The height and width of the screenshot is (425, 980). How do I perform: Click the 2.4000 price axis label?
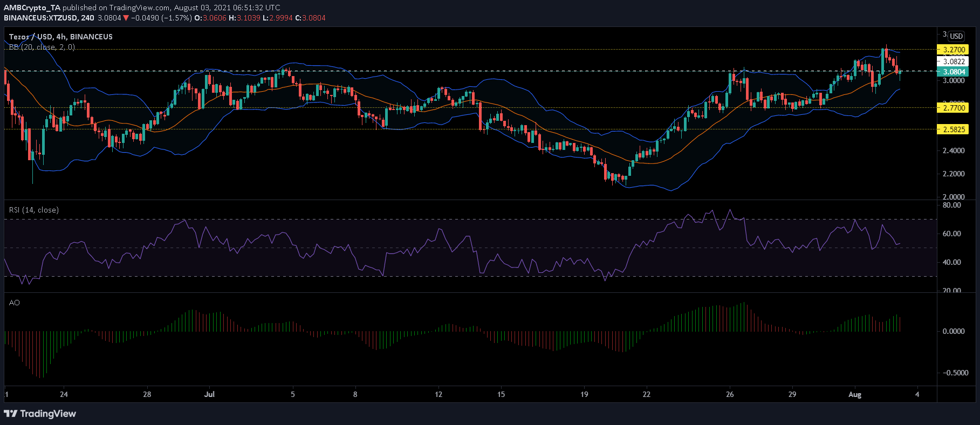pyautogui.click(x=954, y=150)
